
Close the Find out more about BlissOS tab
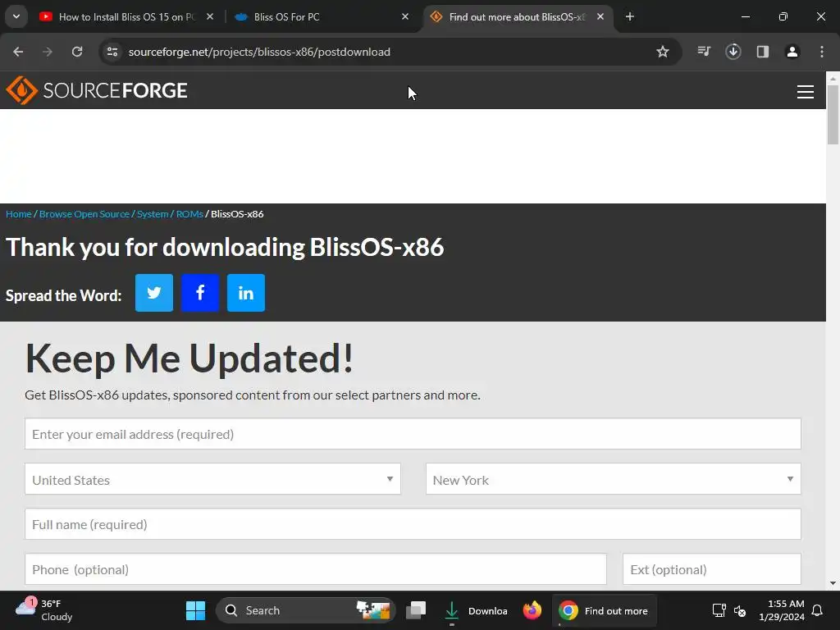pos(600,16)
